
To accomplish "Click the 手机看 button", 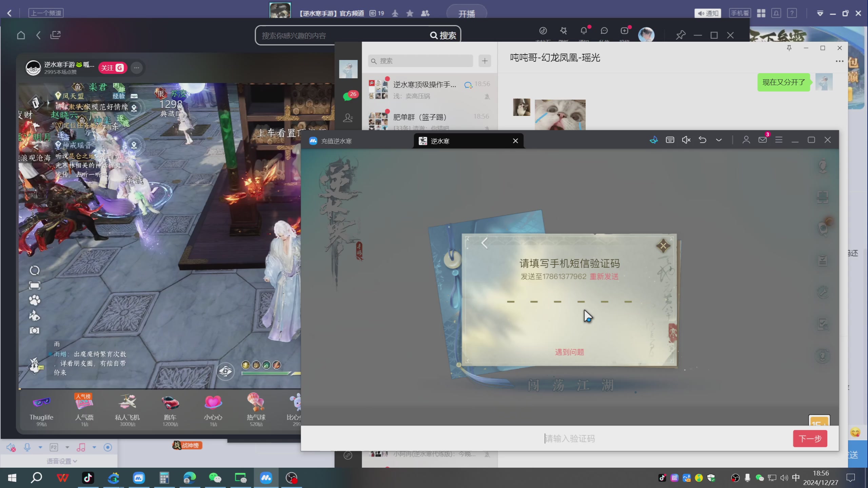I will coord(740,13).
